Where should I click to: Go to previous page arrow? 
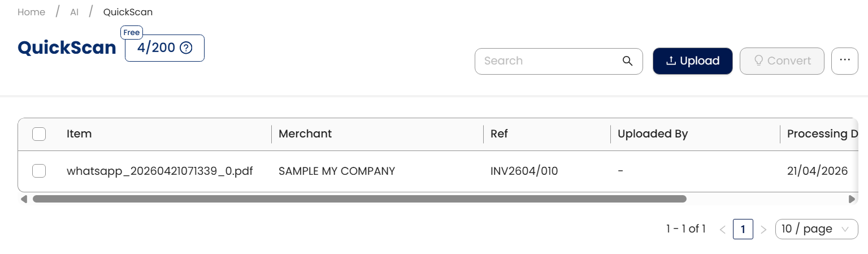(722, 229)
